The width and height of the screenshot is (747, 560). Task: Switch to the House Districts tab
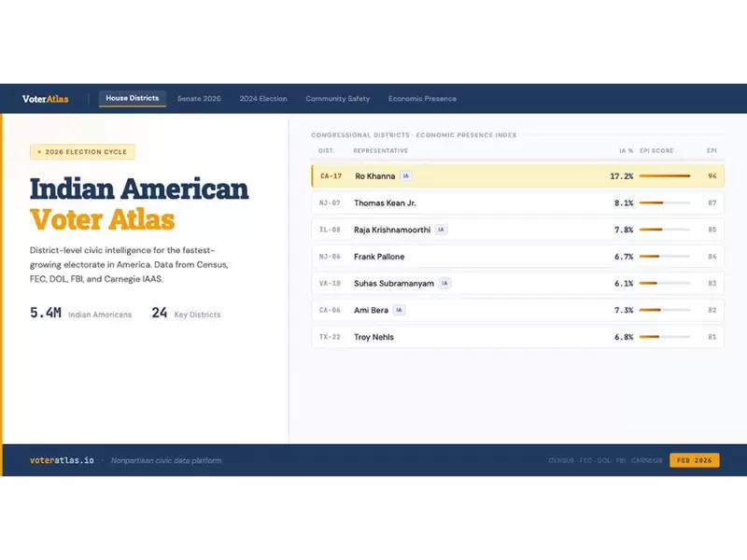pyautogui.click(x=132, y=98)
